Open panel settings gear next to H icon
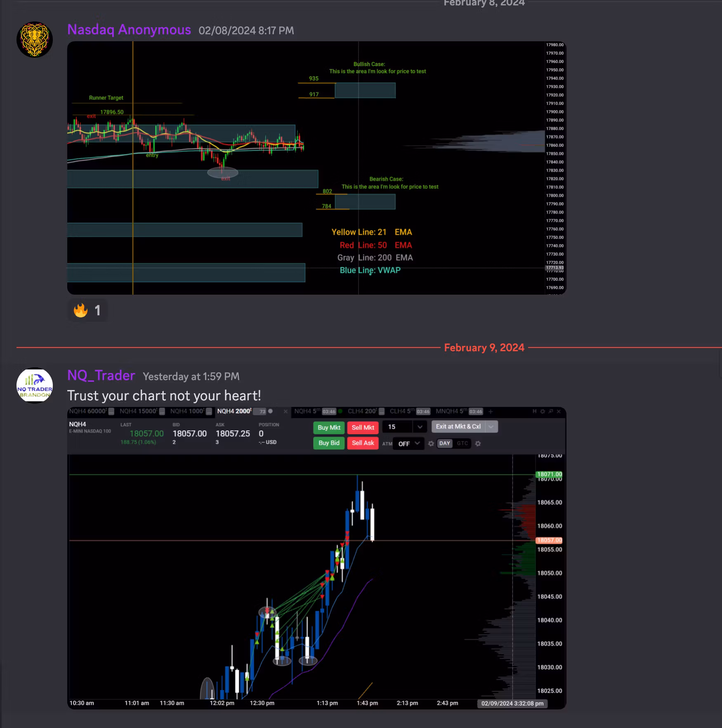722x728 pixels. [x=543, y=411]
